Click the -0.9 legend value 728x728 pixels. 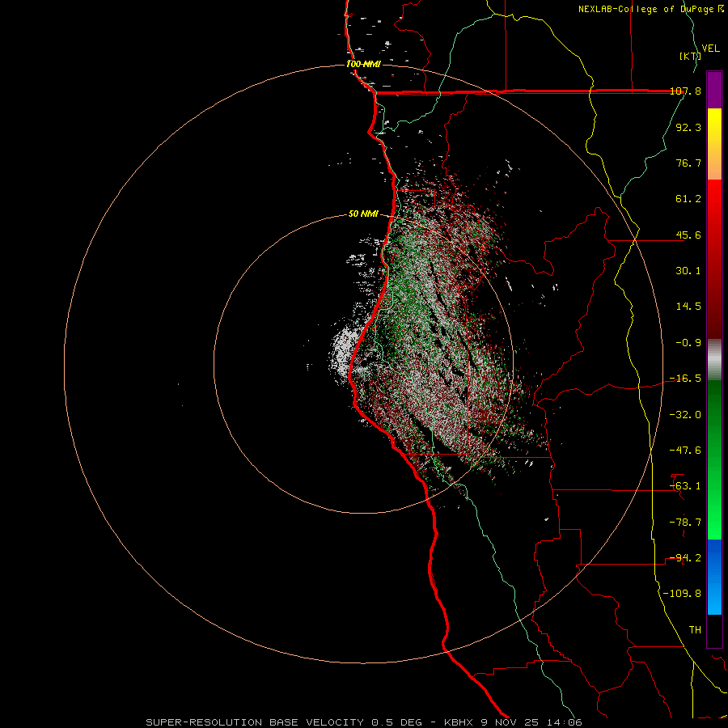click(x=688, y=343)
